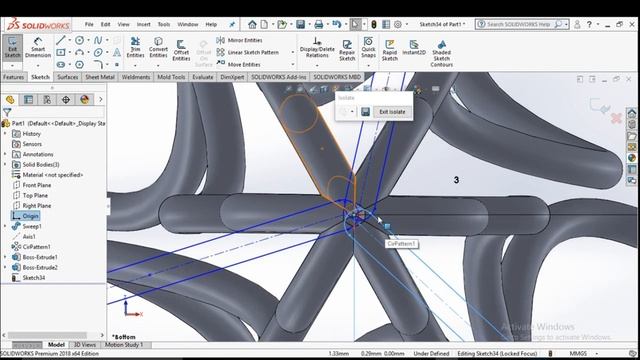Switch to the Evaluate tab
This screenshot has width=640, height=360.
[203, 77]
